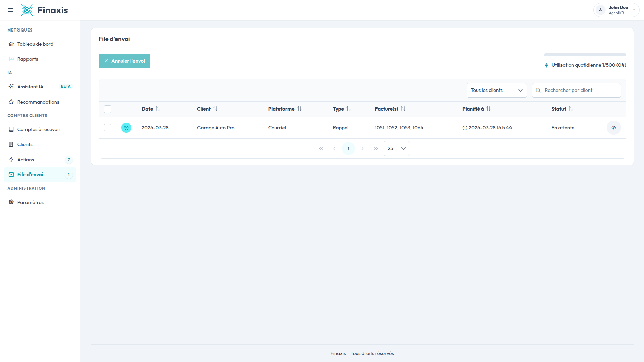Sort by Facture(s) column arrows
644x362 pixels.
403,109
